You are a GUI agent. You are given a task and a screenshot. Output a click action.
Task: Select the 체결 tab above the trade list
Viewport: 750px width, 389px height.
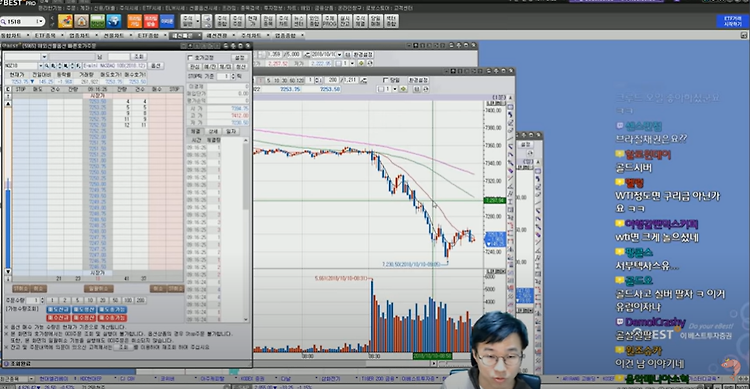[195, 131]
